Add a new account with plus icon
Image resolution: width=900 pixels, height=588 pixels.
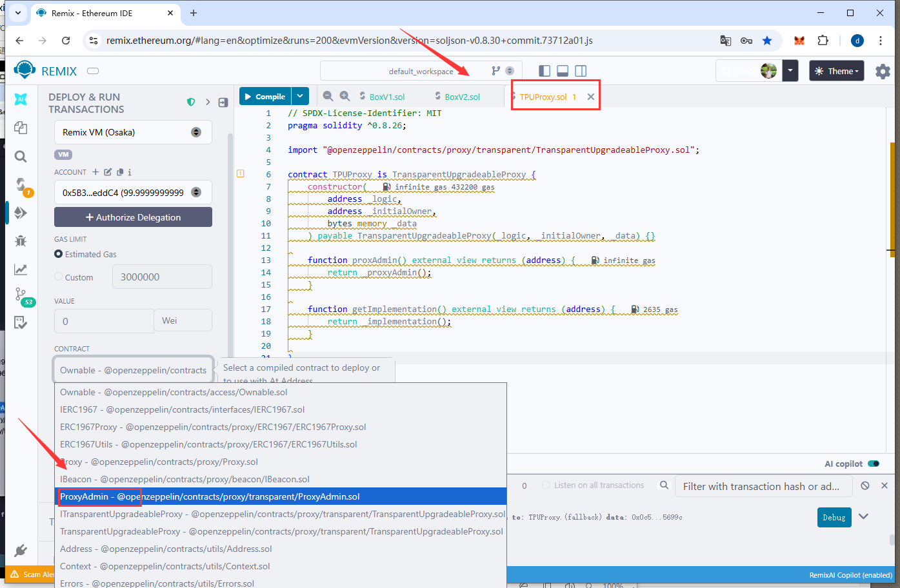click(x=95, y=172)
